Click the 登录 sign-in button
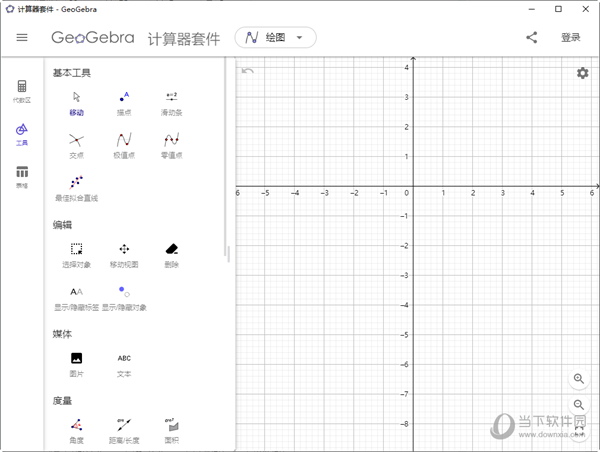 571,38
